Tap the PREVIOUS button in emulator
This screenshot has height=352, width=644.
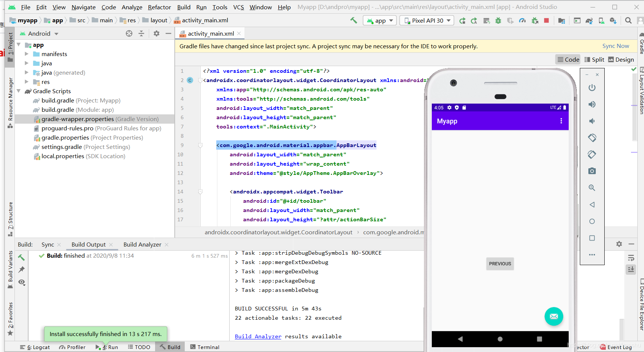pyautogui.click(x=500, y=264)
